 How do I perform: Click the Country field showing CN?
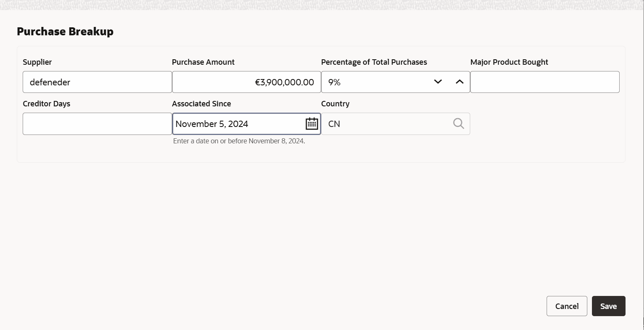[395, 124]
